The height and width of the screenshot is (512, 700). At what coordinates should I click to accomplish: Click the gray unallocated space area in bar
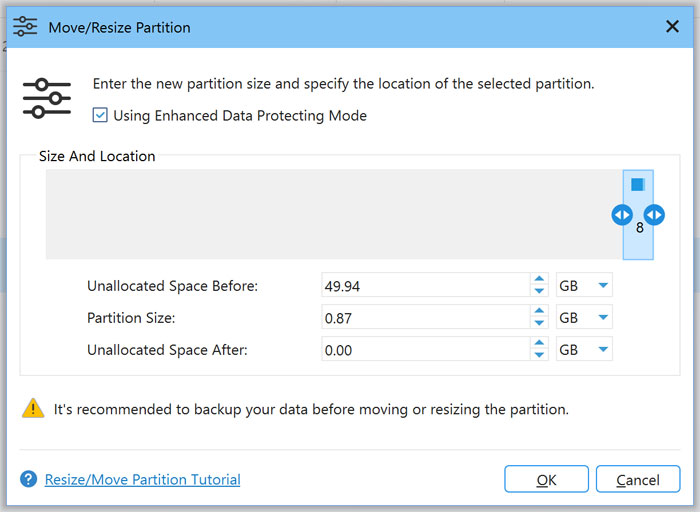[x=334, y=214]
